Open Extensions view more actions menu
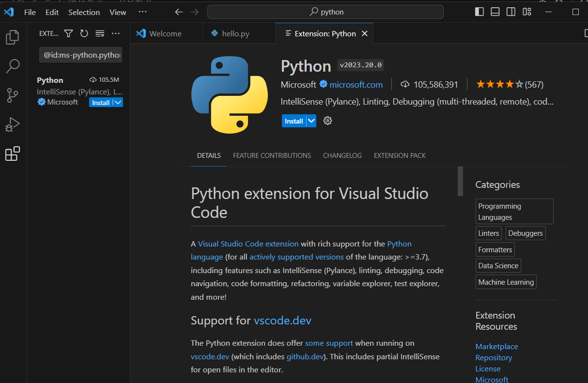 pos(115,33)
